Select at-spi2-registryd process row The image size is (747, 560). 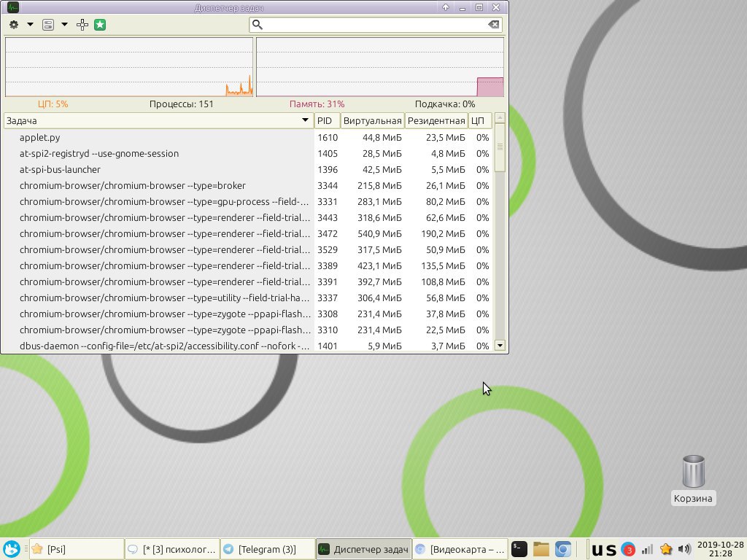(x=248, y=154)
